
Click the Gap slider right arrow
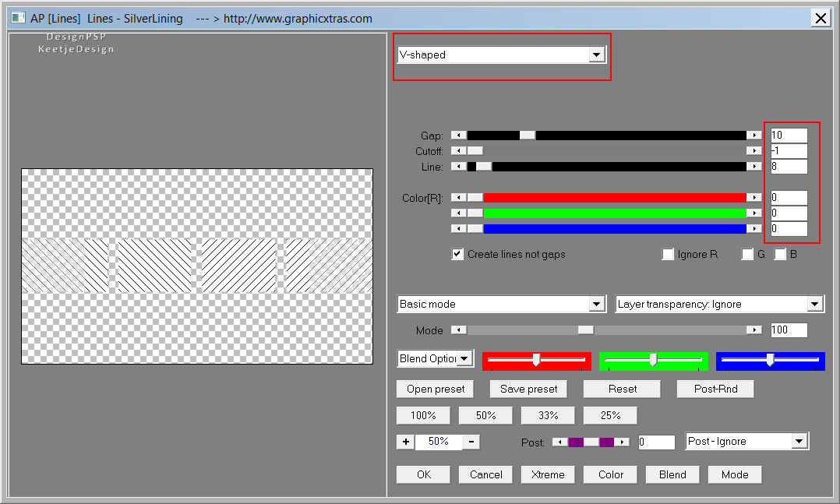pos(754,136)
